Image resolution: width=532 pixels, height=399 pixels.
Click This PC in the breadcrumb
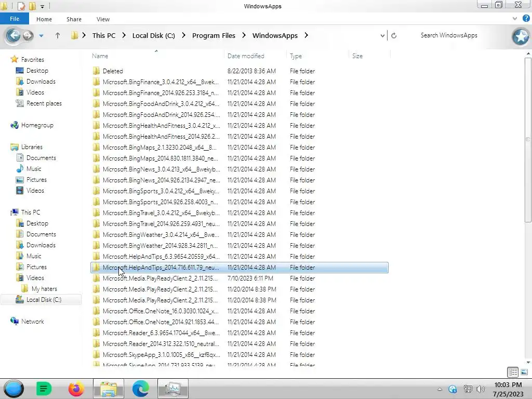click(x=104, y=35)
